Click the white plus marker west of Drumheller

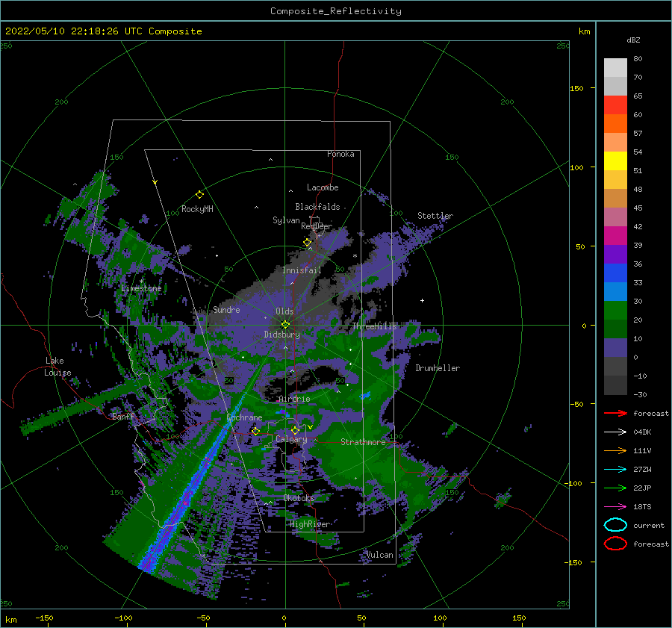coord(422,300)
